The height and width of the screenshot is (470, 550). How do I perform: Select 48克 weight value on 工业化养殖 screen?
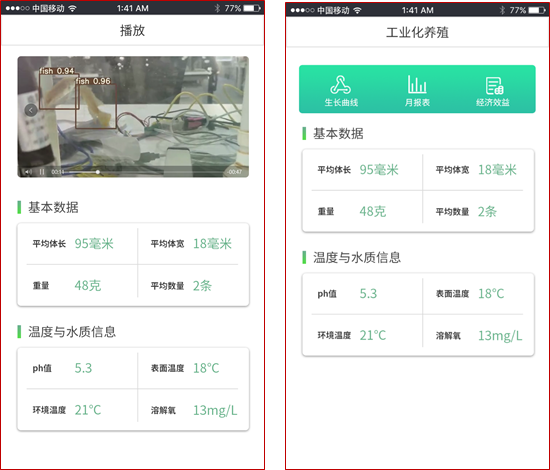point(373,212)
